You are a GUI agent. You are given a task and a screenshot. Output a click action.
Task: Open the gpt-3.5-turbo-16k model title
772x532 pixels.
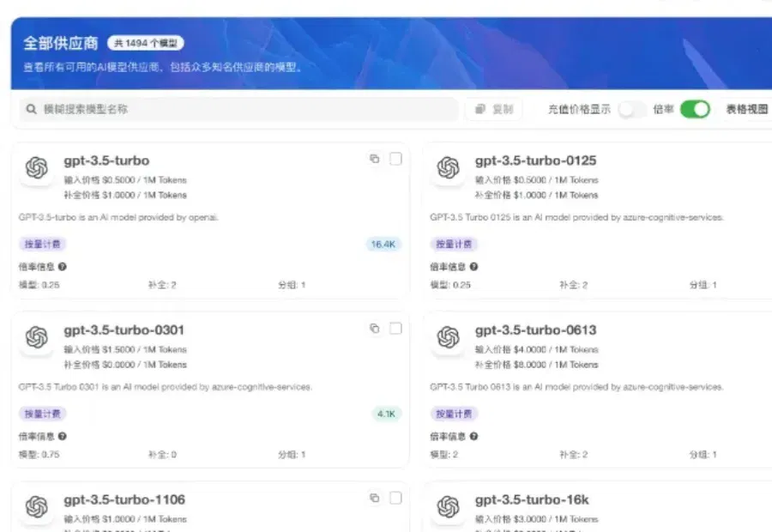532,499
